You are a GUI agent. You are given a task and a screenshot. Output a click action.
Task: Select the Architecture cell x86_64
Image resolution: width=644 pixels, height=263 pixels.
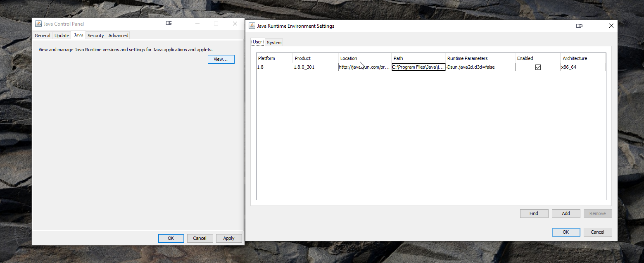[583, 67]
